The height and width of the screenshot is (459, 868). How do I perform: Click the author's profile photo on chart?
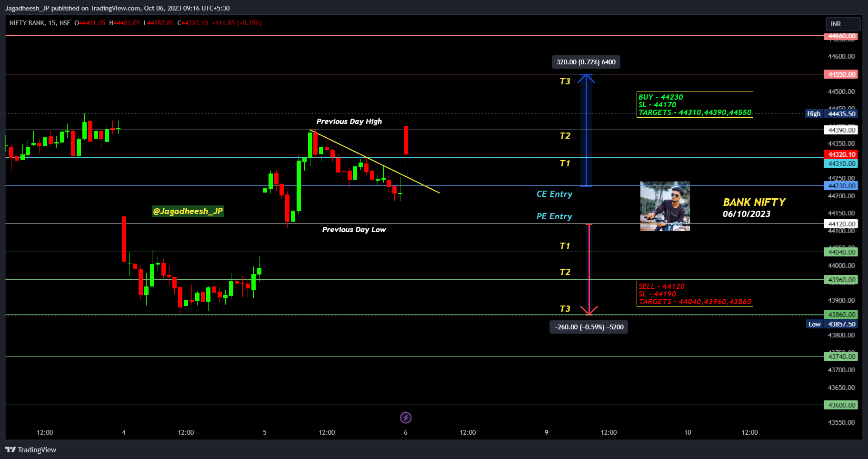(x=665, y=206)
